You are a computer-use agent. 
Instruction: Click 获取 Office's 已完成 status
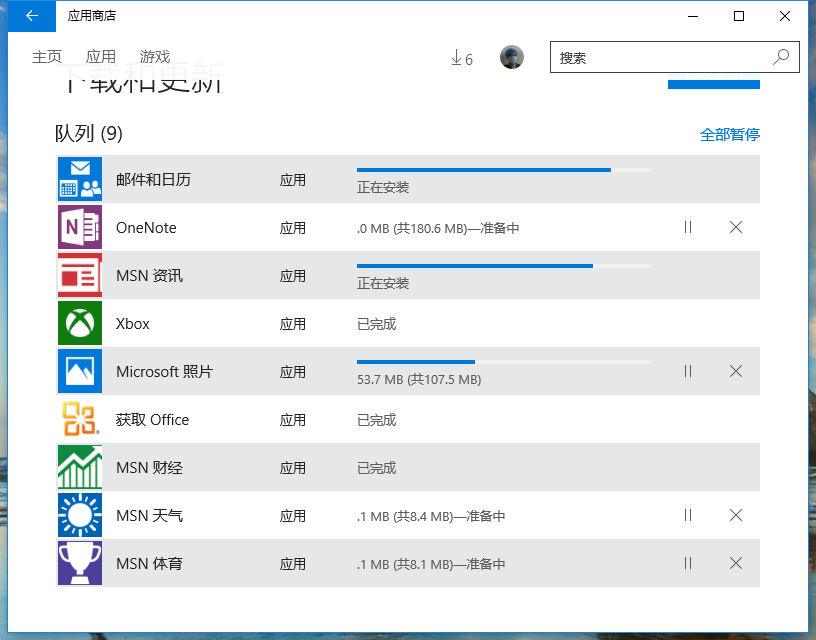coord(377,420)
